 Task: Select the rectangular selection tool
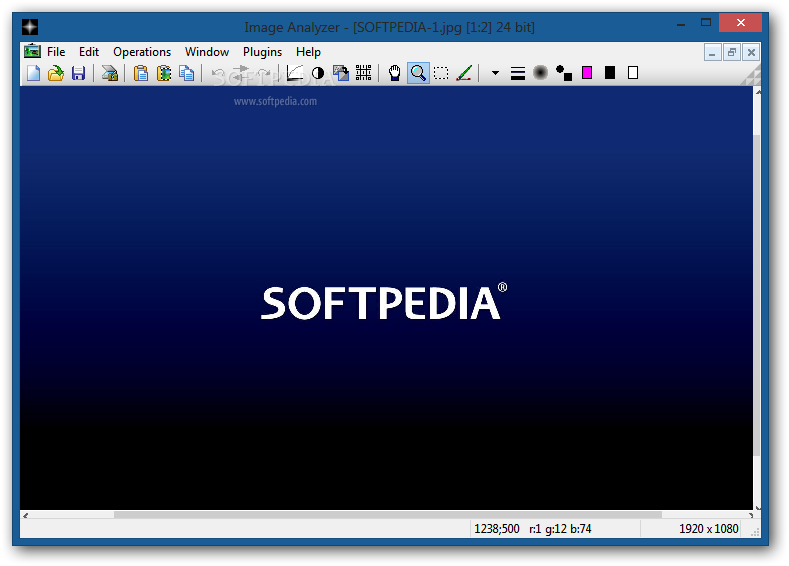(441, 73)
